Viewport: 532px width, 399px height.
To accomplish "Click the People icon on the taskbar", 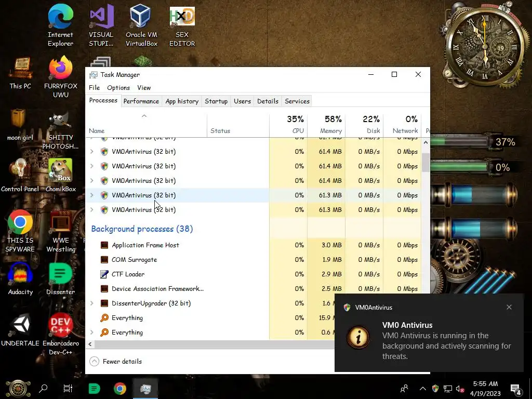I will (x=404, y=389).
